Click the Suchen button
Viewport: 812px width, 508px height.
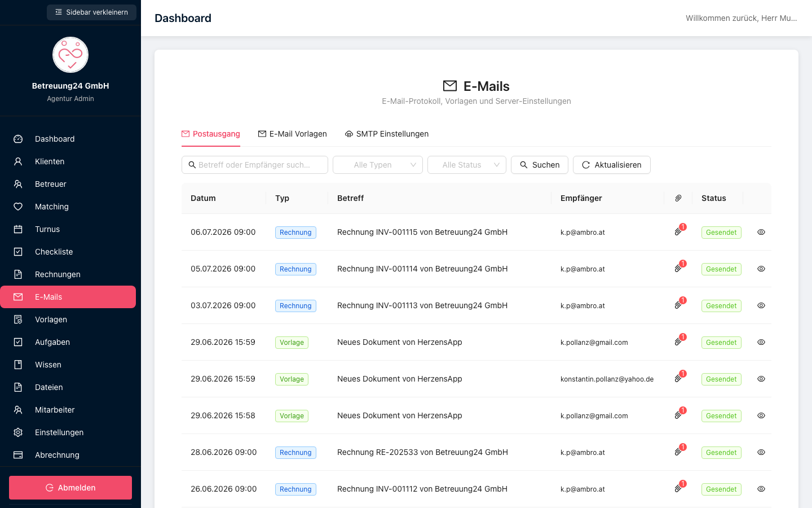540,165
